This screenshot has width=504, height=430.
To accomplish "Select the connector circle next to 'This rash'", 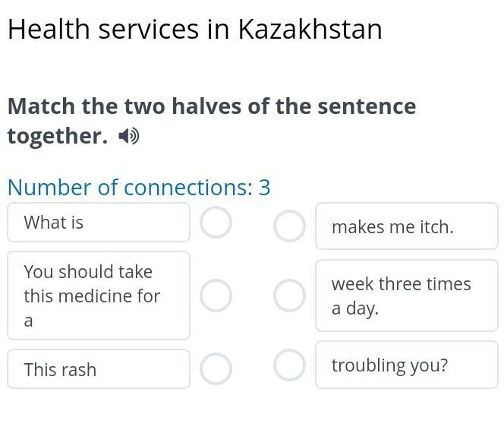I will (x=216, y=368).
